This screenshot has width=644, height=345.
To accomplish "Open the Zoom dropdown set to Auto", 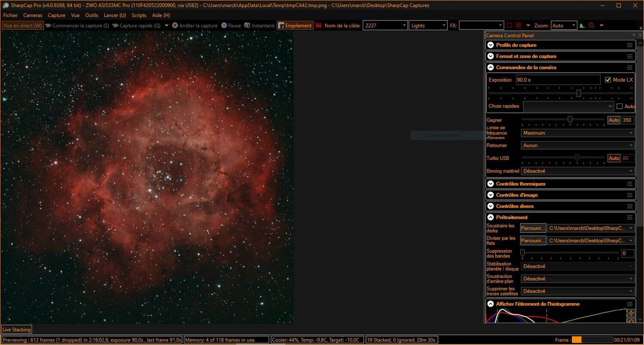I will pyautogui.click(x=563, y=26).
